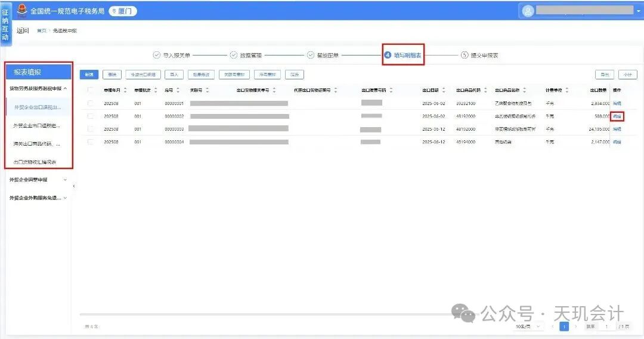Click 首页 breadcrumb link
This screenshot has width=644, height=339.
[41, 31]
